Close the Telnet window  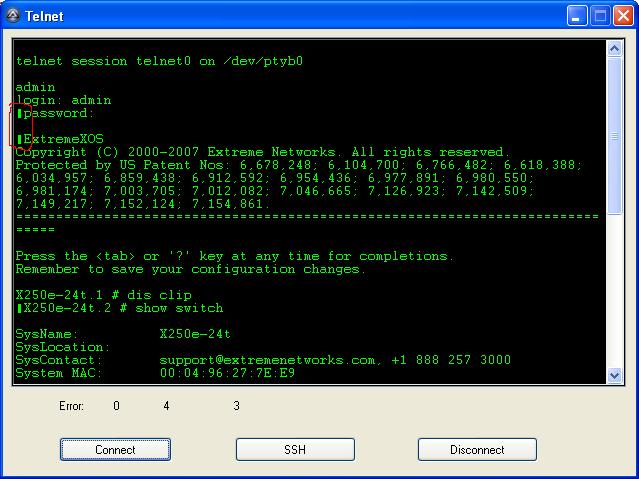tap(624, 16)
